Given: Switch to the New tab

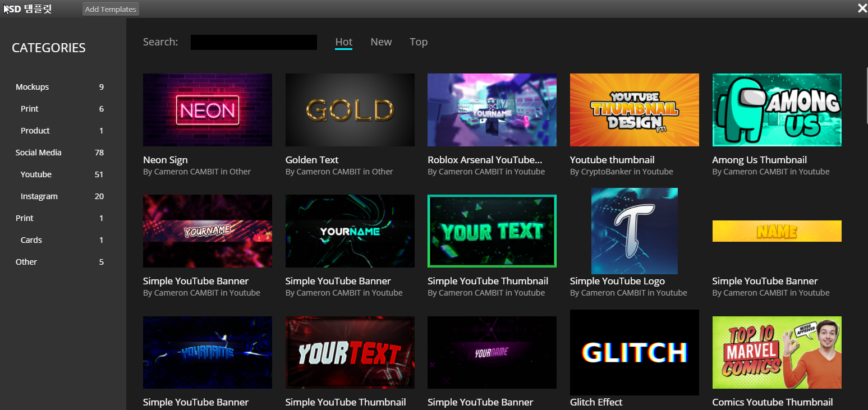Looking at the screenshot, I should 381,42.
